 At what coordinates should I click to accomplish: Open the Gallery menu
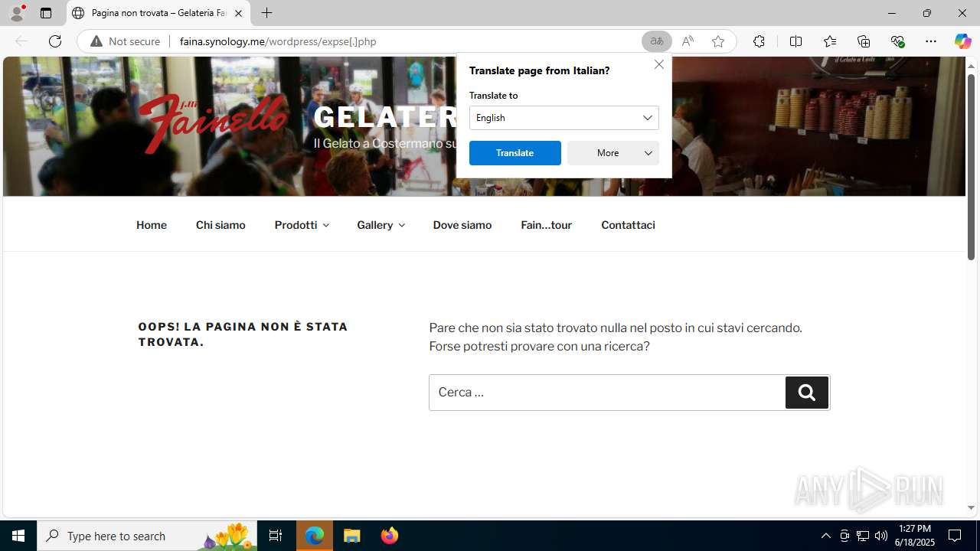374,225
